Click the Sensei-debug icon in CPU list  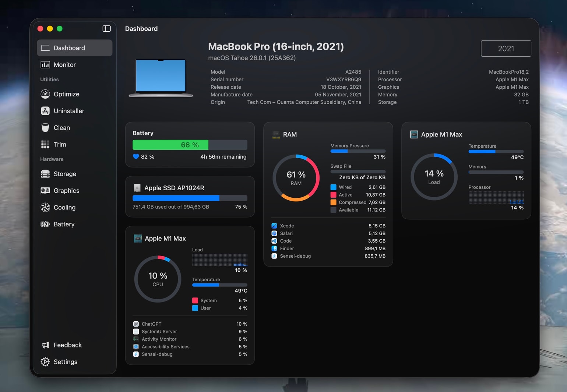pyautogui.click(x=136, y=354)
